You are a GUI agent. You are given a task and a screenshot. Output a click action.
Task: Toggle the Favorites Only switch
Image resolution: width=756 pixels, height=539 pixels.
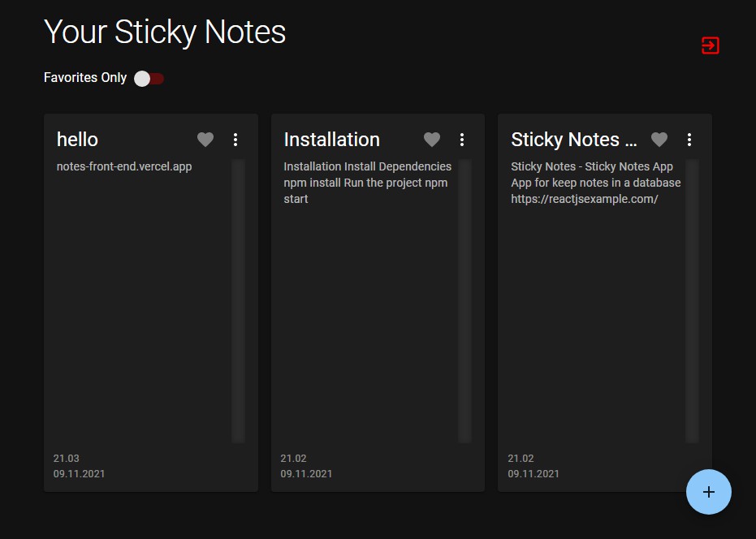coord(149,78)
